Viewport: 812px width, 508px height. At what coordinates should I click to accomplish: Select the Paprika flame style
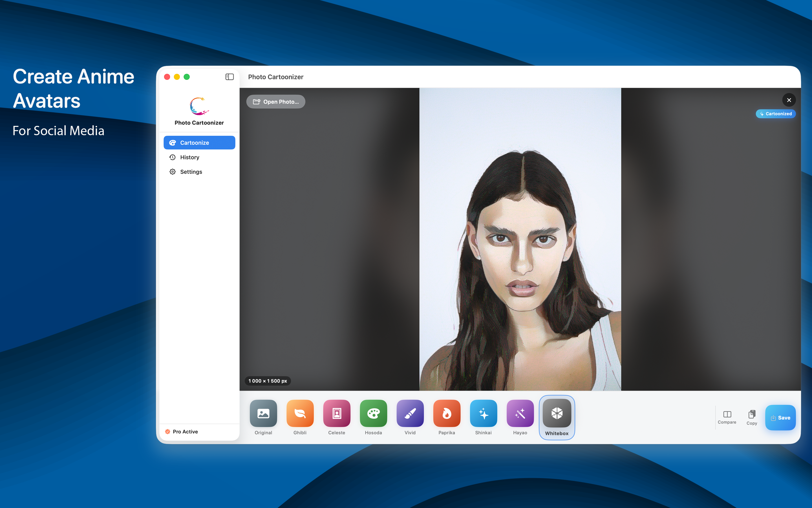click(x=447, y=413)
